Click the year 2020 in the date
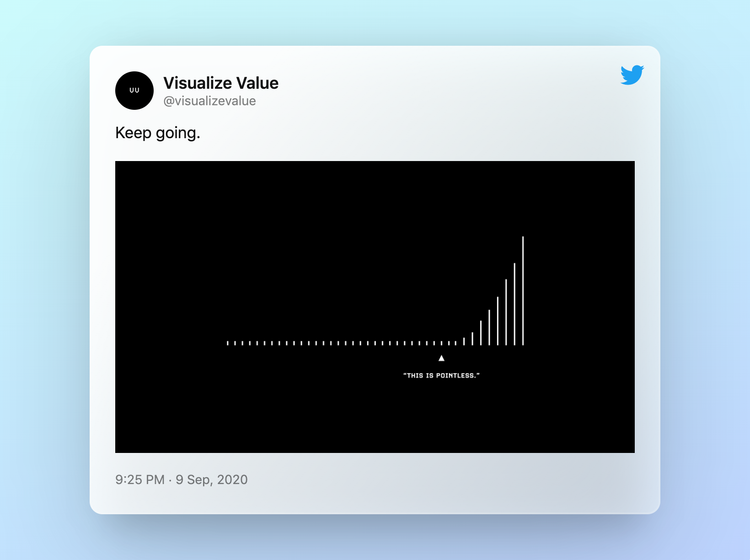The height and width of the screenshot is (560, 750). (232, 479)
